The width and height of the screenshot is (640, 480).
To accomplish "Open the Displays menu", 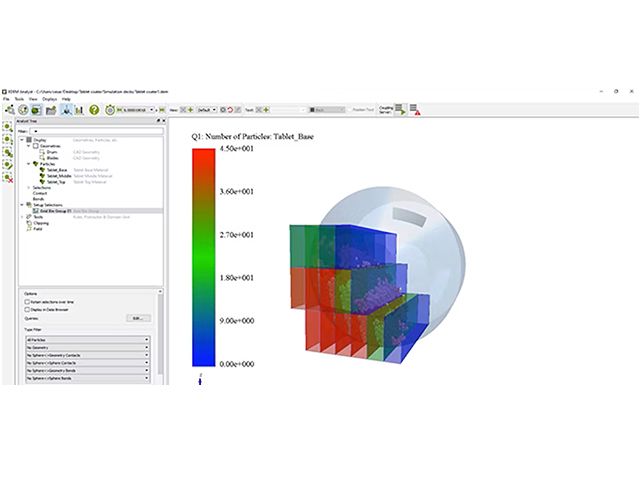I will click(x=50, y=99).
